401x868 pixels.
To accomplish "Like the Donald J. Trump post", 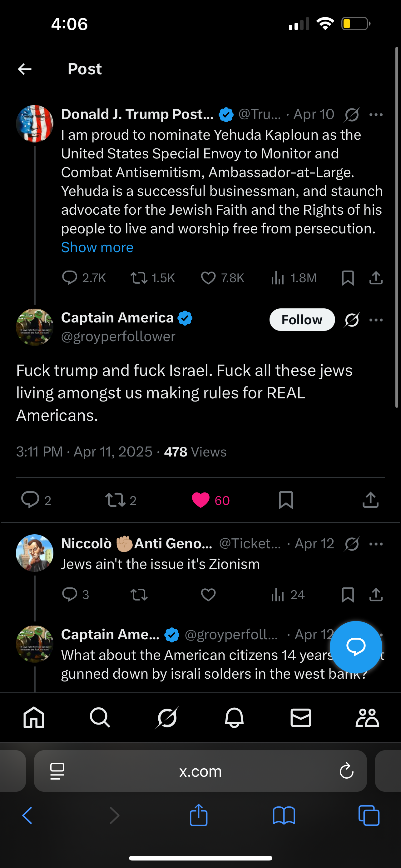I will click(x=208, y=278).
